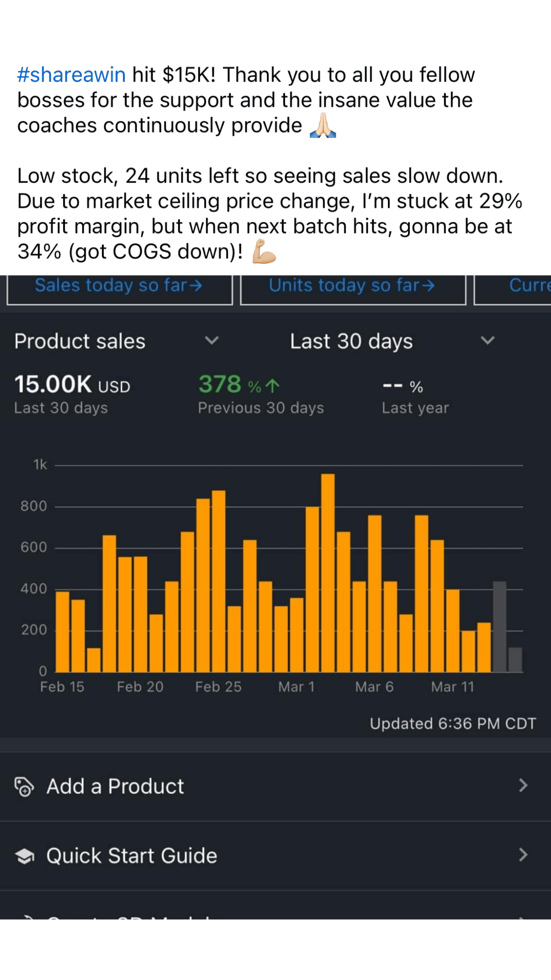Image resolution: width=551 pixels, height=980 pixels.
Task: Click the #shareawin hashtag link
Action: pyautogui.click(x=71, y=75)
